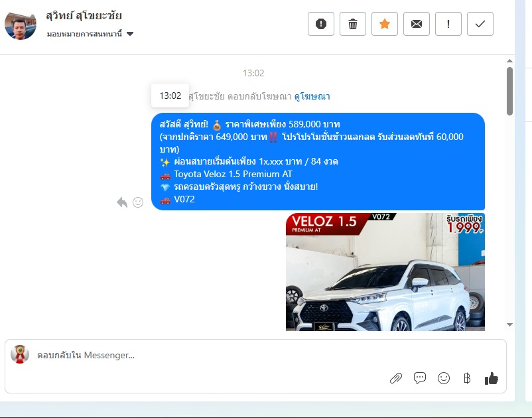Delete conversation using trash icon
This screenshot has height=418, width=532.
(353, 24)
